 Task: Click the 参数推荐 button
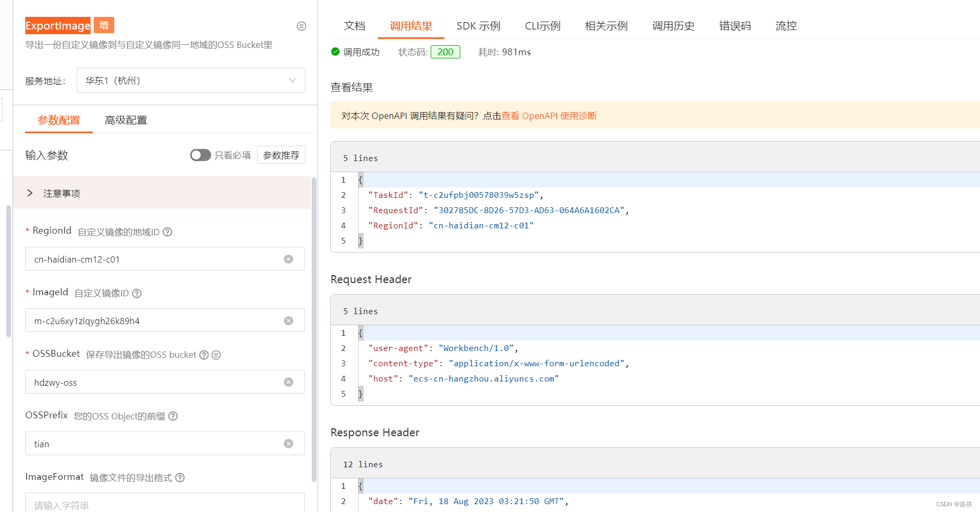click(x=281, y=155)
